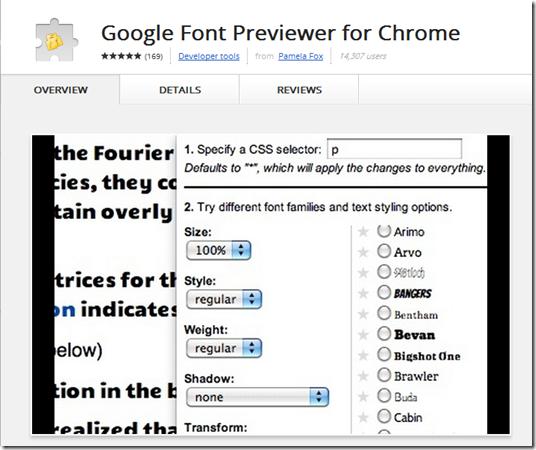Open the Shadow none dropdown
This screenshot has width=536, height=450.
[257, 397]
